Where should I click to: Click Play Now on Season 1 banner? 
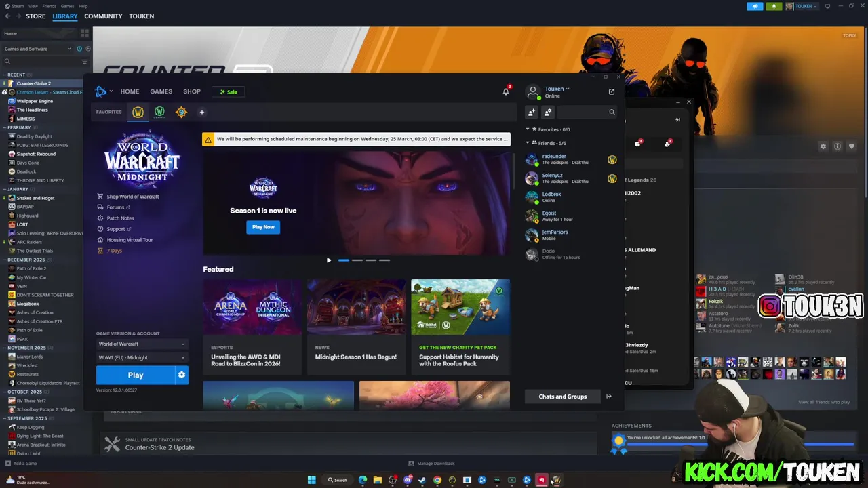tap(263, 227)
